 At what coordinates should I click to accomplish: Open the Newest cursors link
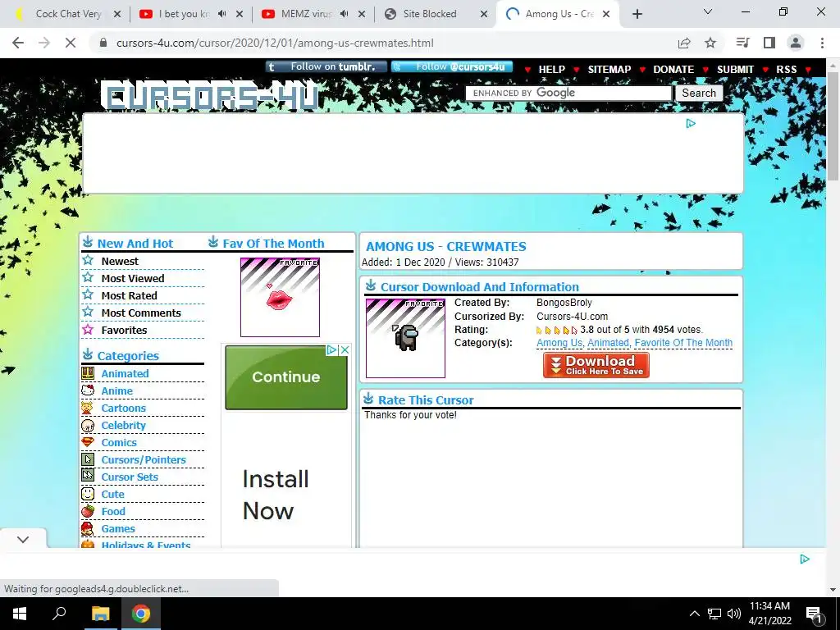point(120,261)
